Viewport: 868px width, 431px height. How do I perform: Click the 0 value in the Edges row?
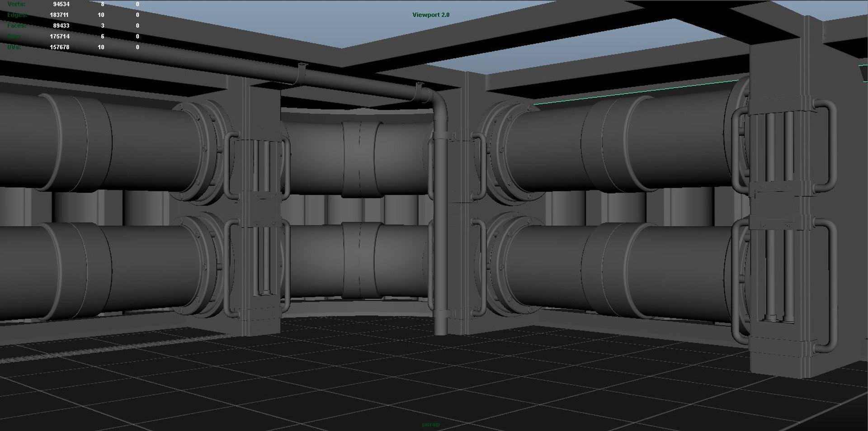coord(137,15)
